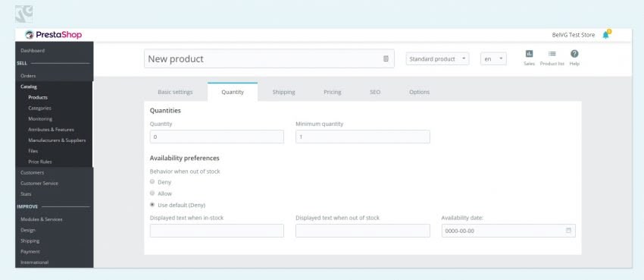Viewport: 644px width, 280px height.
Task: Switch to the Options tab
Action: (419, 92)
